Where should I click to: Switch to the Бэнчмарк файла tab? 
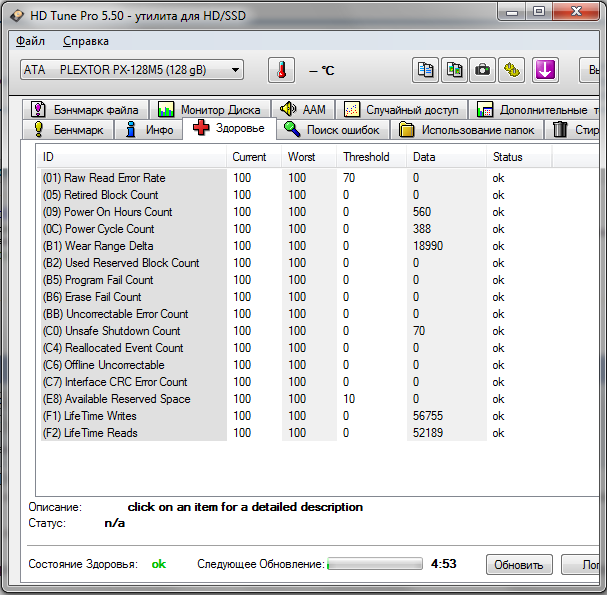coord(86,110)
